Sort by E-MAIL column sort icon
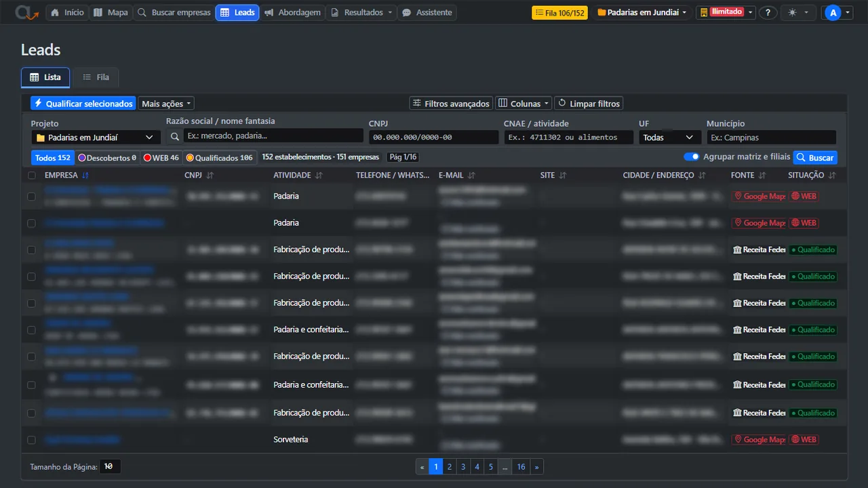868x488 pixels. coord(471,176)
